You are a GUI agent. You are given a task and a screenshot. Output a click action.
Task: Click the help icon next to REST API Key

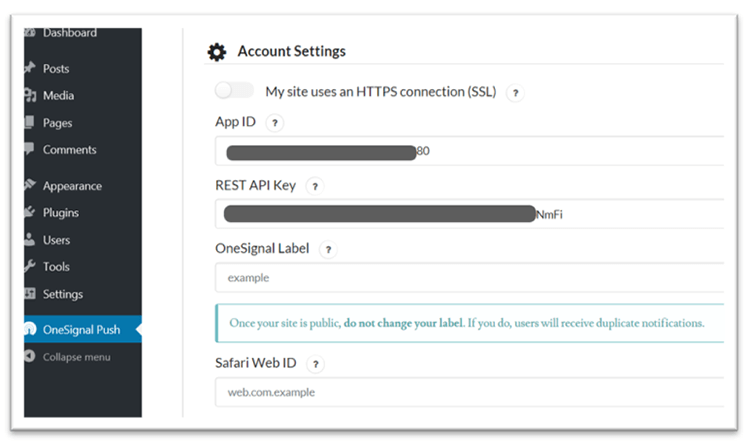coord(314,186)
